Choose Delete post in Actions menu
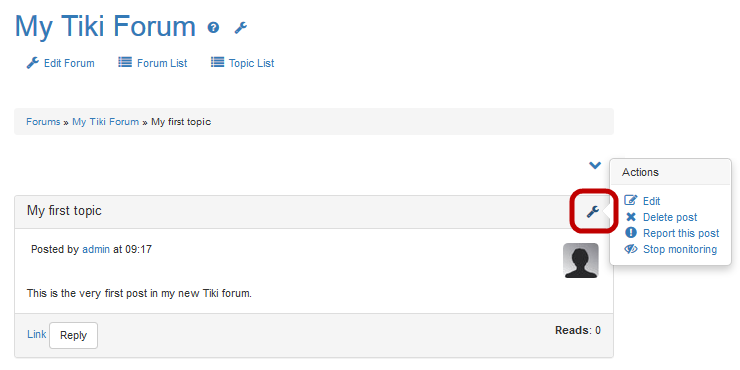740x370 pixels. (670, 217)
